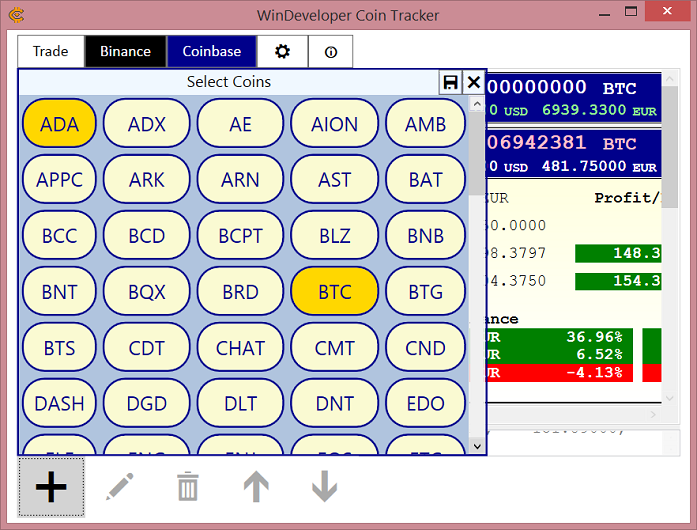Select the BTG coin
Image resolution: width=697 pixels, height=530 pixels.
(x=425, y=291)
